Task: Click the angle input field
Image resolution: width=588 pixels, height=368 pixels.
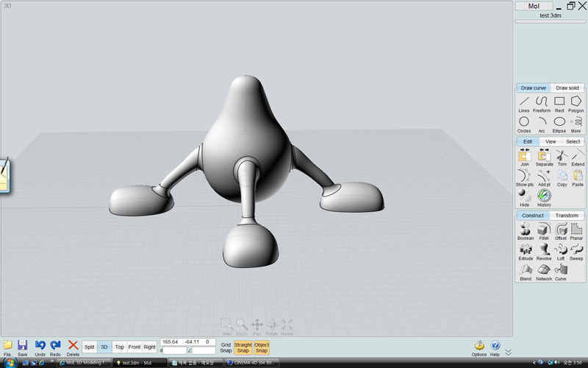Action: click(x=204, y=350)
